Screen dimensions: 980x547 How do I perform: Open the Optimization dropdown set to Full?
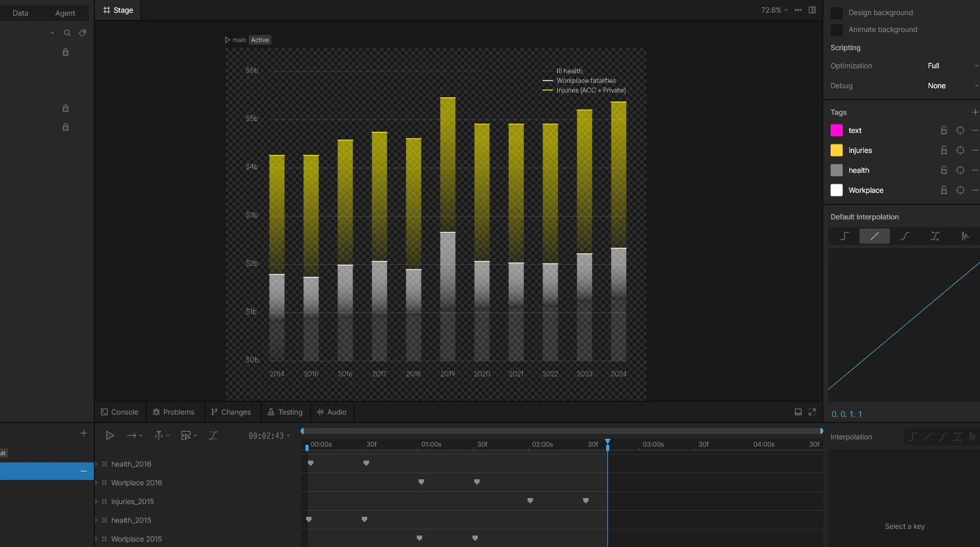[952, 66]
